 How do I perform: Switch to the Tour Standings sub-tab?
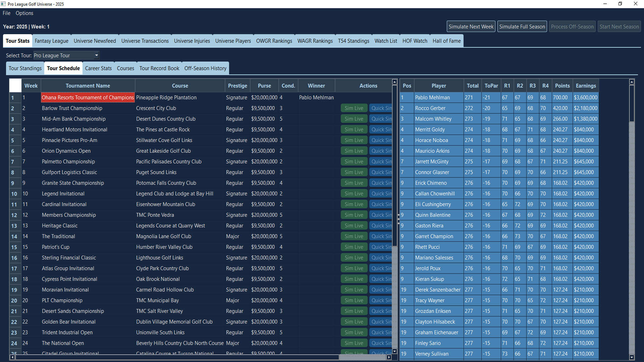[25, 68]
